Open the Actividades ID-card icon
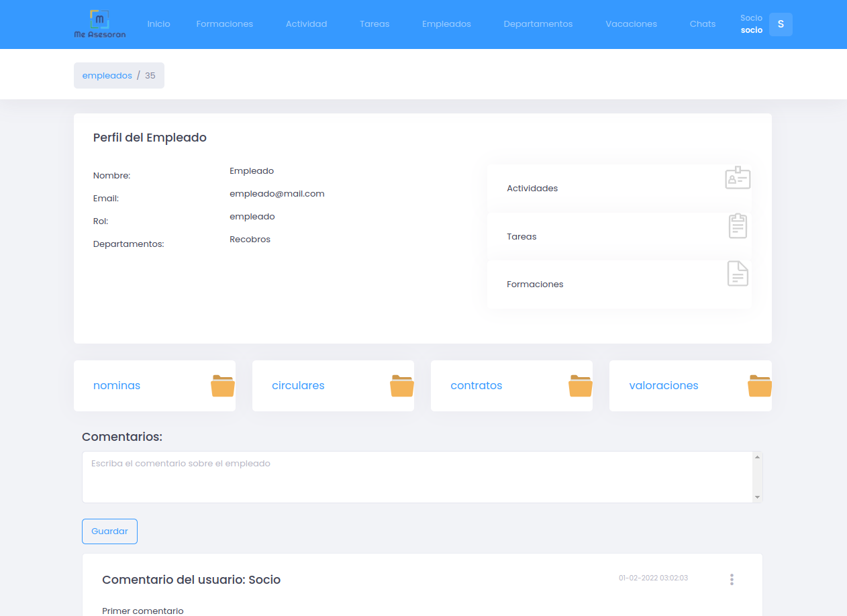This screenshot has width=847, height=616. click(738, 178)
